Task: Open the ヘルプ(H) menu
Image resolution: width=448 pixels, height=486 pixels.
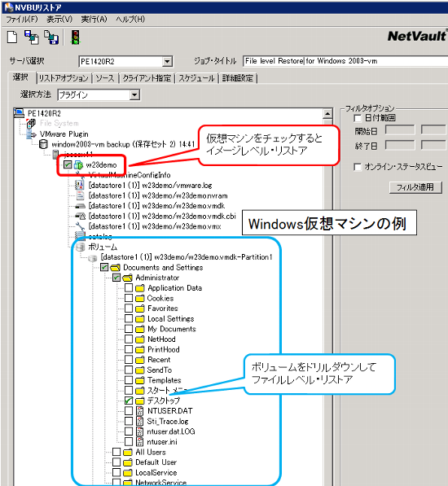Action: [x=130, y=20]
